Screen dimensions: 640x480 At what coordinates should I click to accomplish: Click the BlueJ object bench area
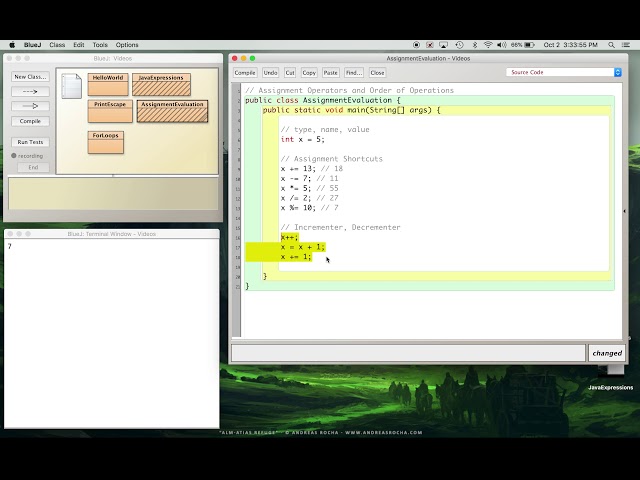point(113,194)
